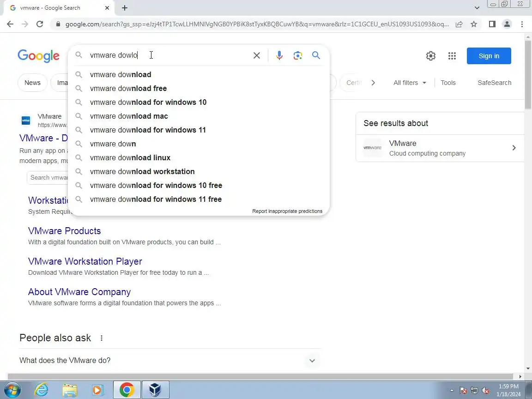This screenshot has height=399, width=532.
Task: Search by image with the camera lens icon
Action: [297, 55]
